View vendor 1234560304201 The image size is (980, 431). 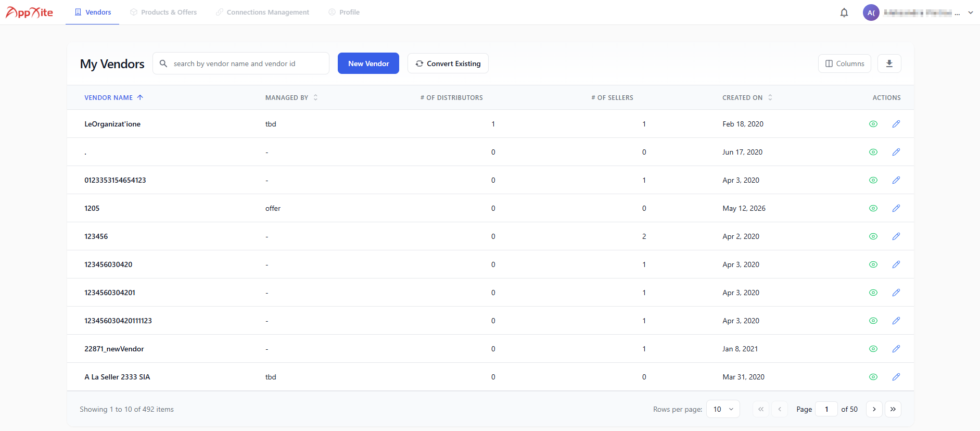(873, 293)
